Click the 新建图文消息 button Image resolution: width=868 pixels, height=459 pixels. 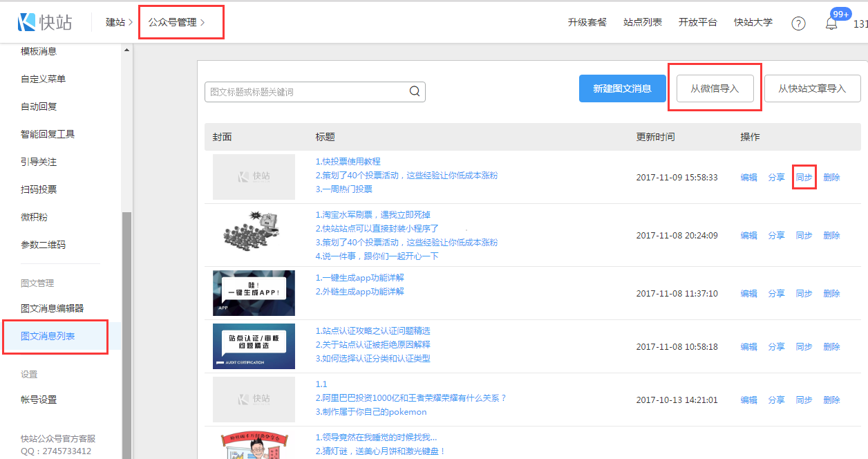[x=622, y=88]
